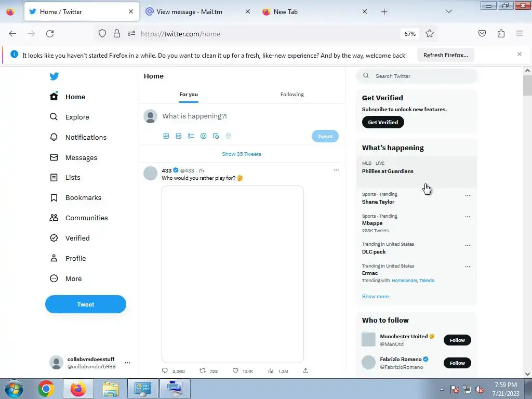Open options for DLC pack trend
Viewport: 532px width, 399px height.
(468, 245)
